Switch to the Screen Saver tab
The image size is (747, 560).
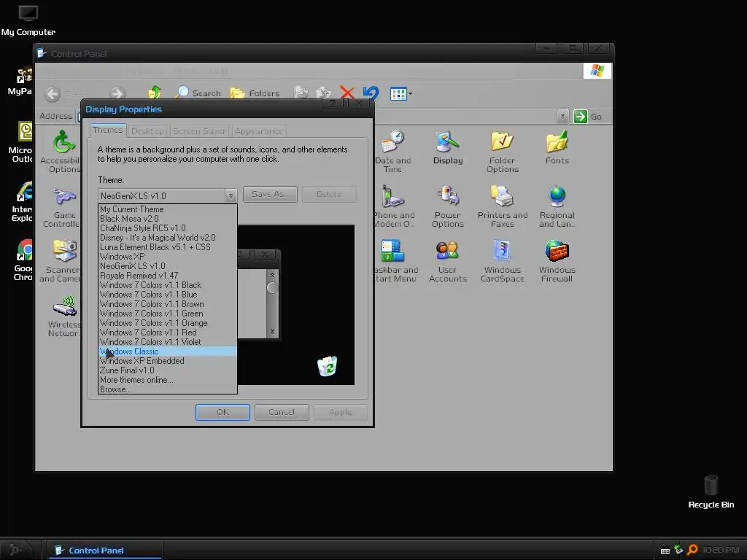198,131
